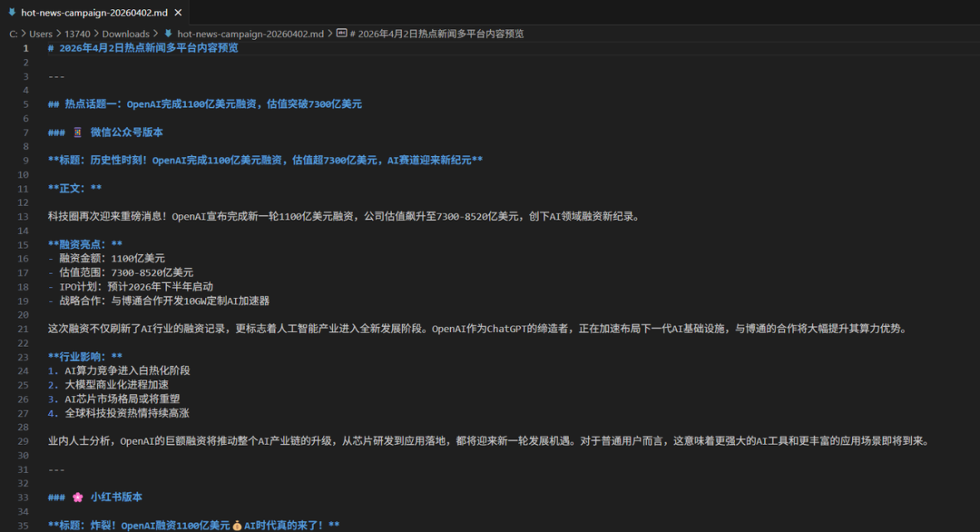Click the '### 微信公众号版本' heading

(x=105, y=133)
